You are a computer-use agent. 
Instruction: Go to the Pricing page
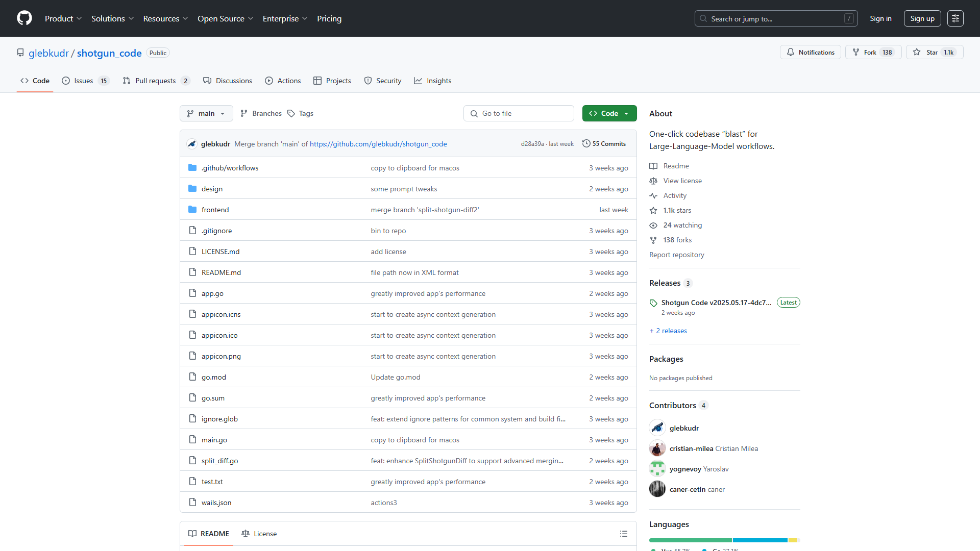[329, 18]
